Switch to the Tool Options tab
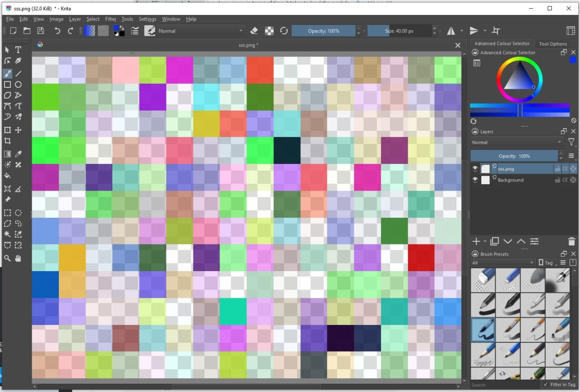 pos(553,44)
